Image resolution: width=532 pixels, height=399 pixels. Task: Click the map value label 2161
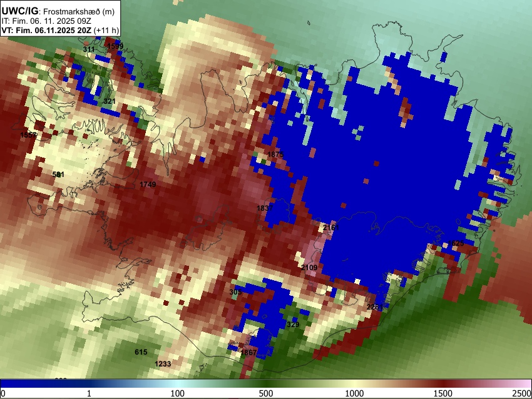pyautogui.click(x=331, y=227)
